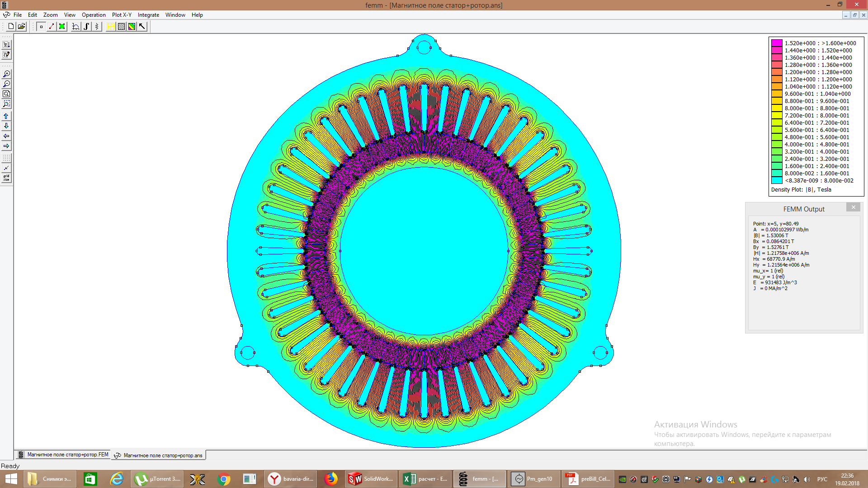
Task: Click the top mounting hole circle of stator
Action: click(424, 47)
